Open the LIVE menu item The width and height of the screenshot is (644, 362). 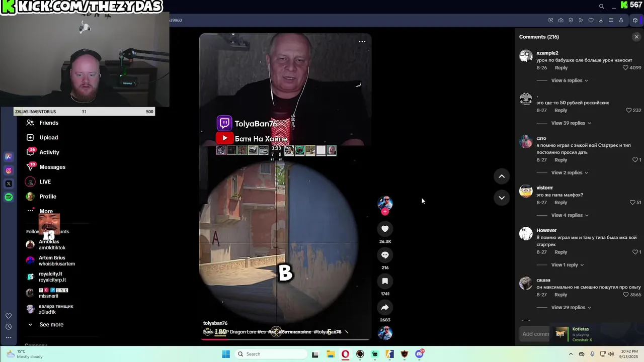coord(45,182)
